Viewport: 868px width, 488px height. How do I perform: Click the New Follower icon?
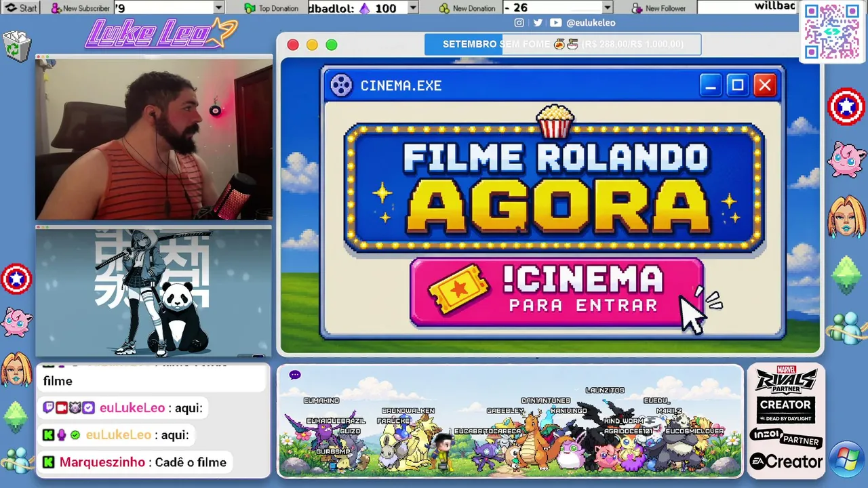637,8
